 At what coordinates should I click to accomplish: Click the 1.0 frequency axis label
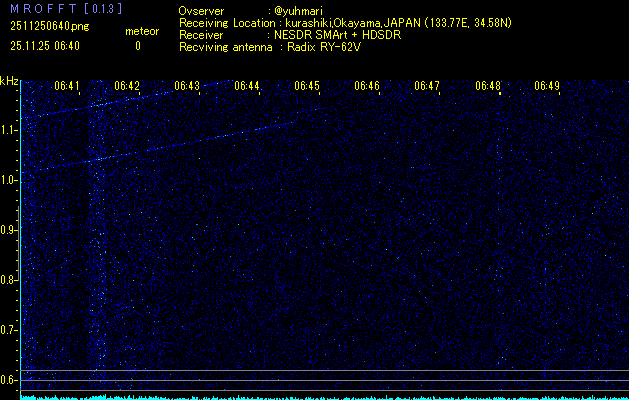click(x=9, y=180)
